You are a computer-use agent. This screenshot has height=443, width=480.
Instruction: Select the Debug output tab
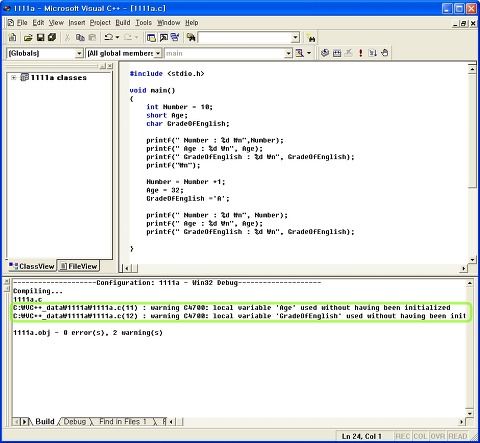(x=75, y=422)
